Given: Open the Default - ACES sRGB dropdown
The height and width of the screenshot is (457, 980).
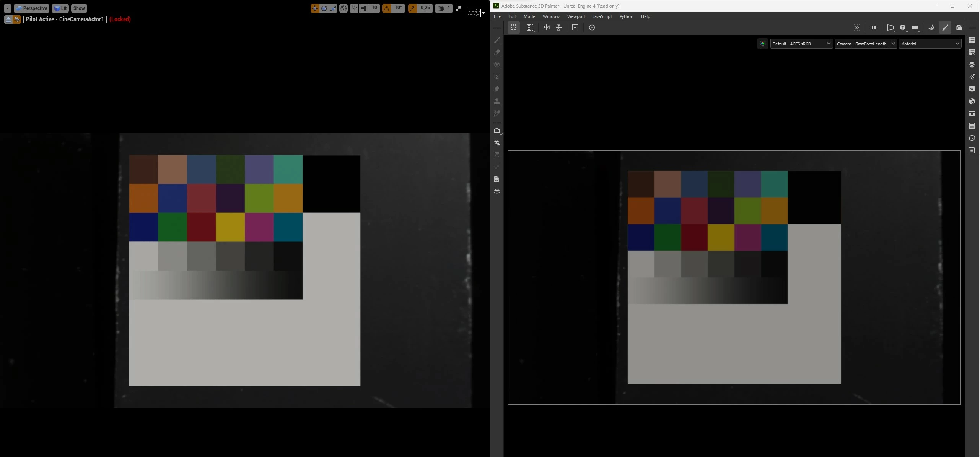Looking at the screenshot, I should pyautogui.click(x=801, y=44).
